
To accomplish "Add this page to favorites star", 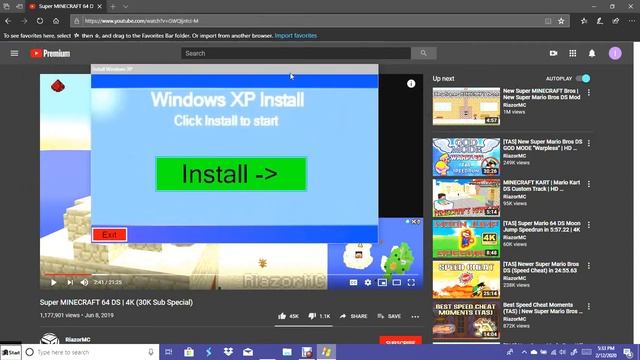I will pyautogui.click(x=561, y=21).
